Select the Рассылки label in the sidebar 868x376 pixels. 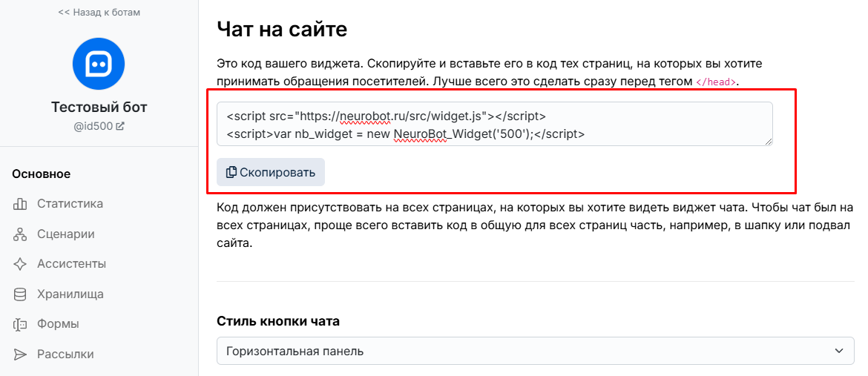tap(65, 354)
